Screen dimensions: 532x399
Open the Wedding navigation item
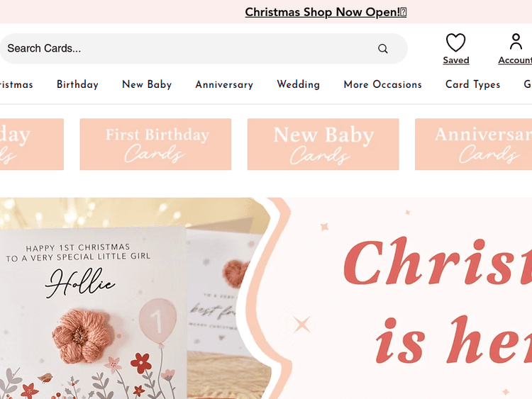pos(298,84)
